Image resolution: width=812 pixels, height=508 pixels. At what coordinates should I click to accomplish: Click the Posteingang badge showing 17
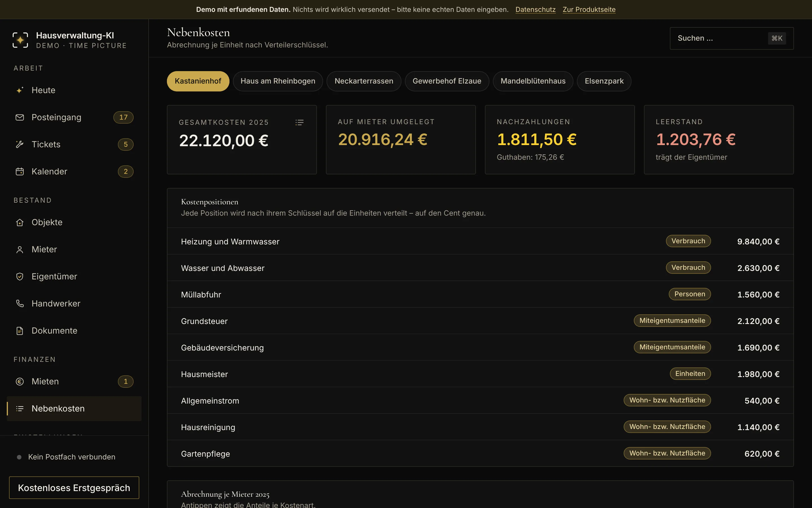[123, 117]
